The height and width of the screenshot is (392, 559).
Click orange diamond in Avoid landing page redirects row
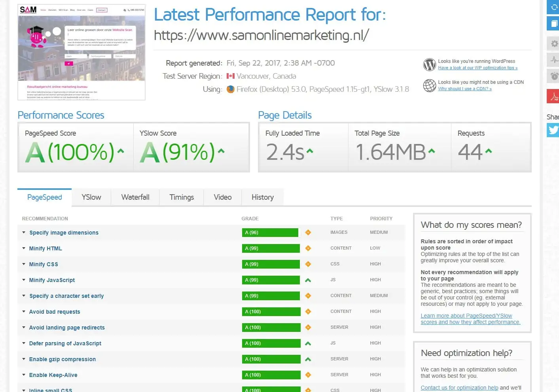[x=308, y=328]
